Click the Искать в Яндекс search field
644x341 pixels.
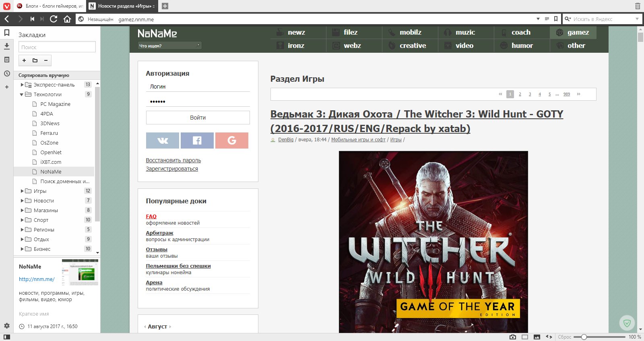(x=602, y=19)
